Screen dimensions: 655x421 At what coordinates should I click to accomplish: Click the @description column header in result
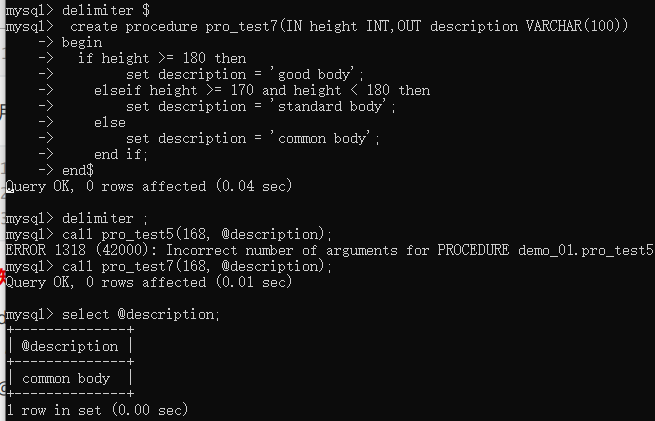click(70, 346)
